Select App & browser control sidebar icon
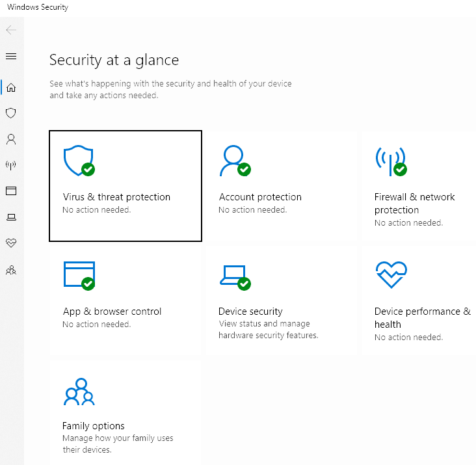Screen dimensions: 476x465 (x=11, y=191)
